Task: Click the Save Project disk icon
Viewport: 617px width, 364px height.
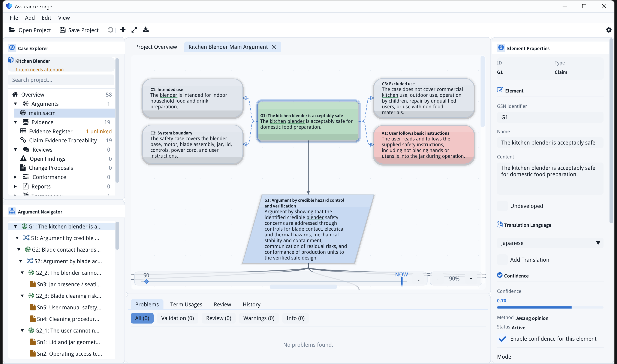Action: (x=63, y=30)
